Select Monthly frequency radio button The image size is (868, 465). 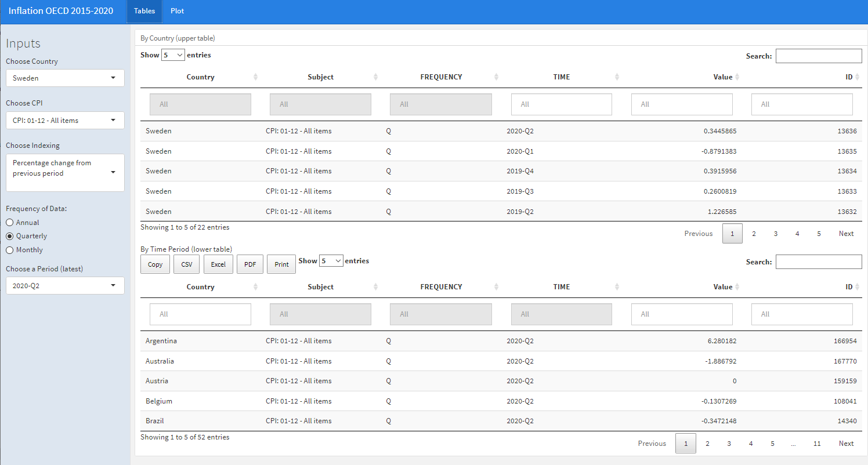tap(10, 250)
